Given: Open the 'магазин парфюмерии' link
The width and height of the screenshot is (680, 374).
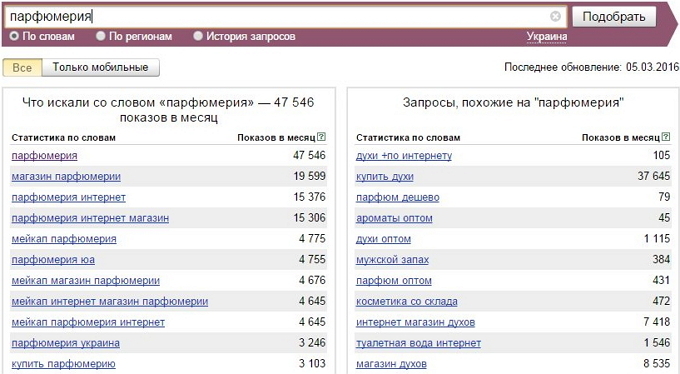Looking at the screenshot, I should pyautogui.click(x=66, y=177).
